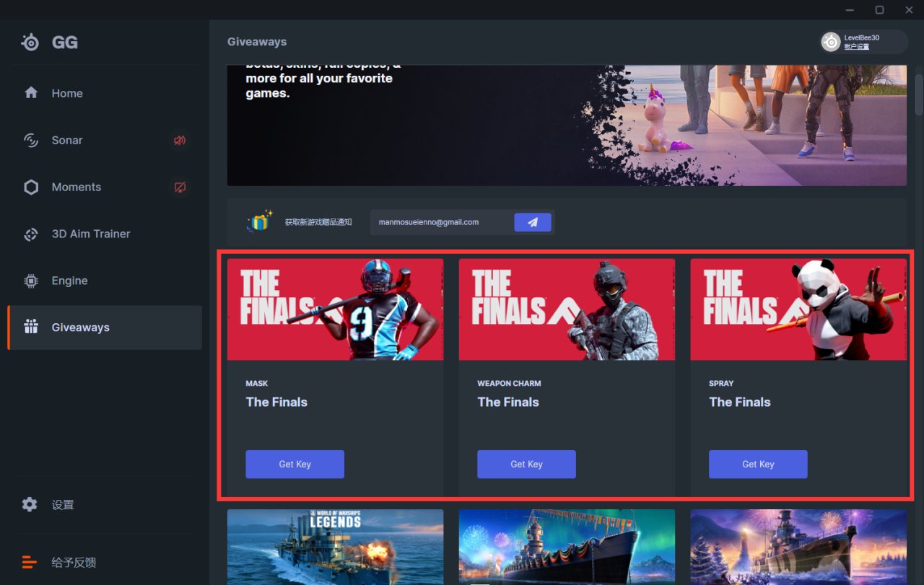Open The Finals panda Spray banner image

798,309
